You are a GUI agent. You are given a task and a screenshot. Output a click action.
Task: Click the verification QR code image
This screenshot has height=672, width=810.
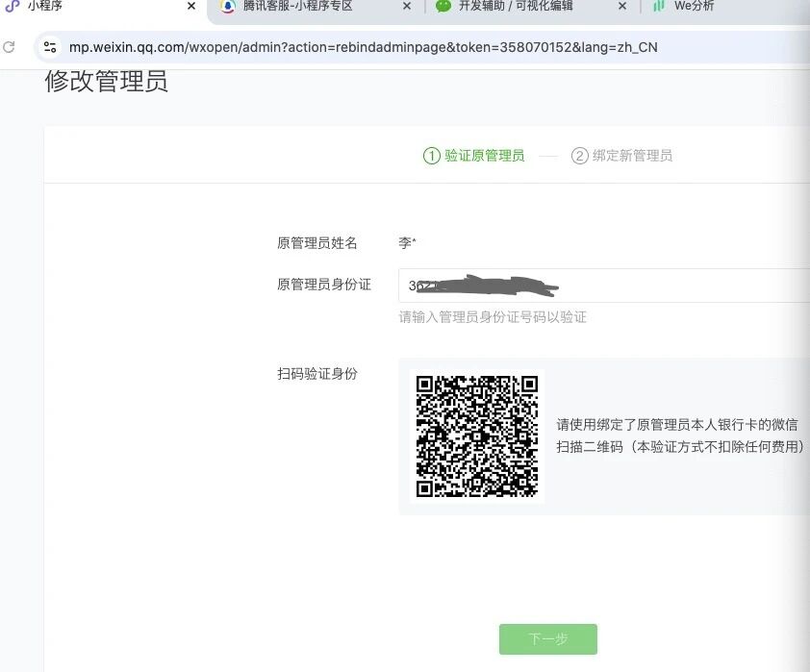point(477,436)
